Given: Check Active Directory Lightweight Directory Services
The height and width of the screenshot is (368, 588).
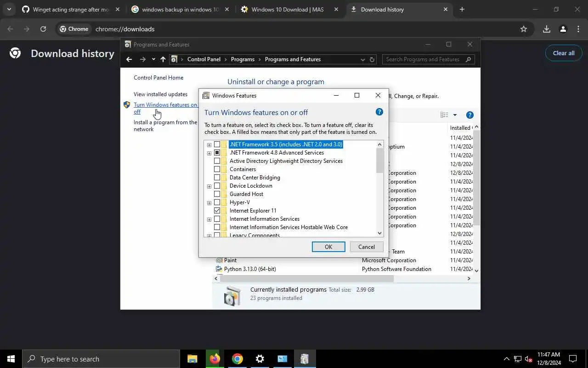Looking at the screenshot, I should point(217,161).
